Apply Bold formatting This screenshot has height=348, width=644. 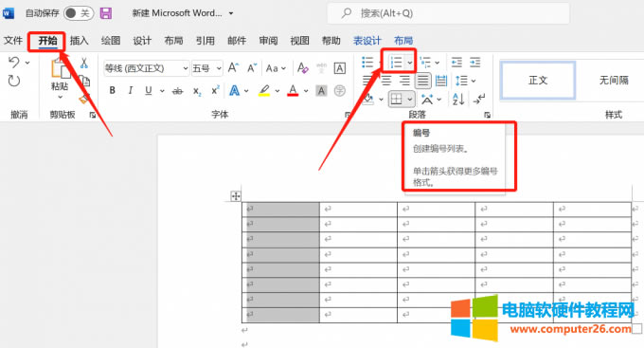click(112, 90)
